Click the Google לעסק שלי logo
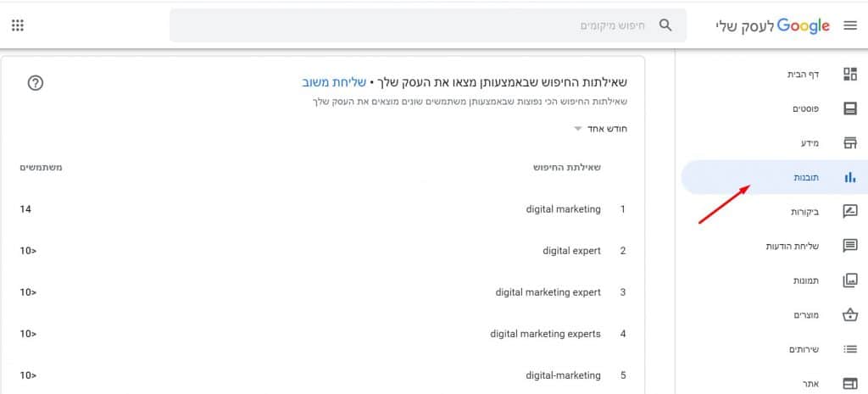 (773, 26)
